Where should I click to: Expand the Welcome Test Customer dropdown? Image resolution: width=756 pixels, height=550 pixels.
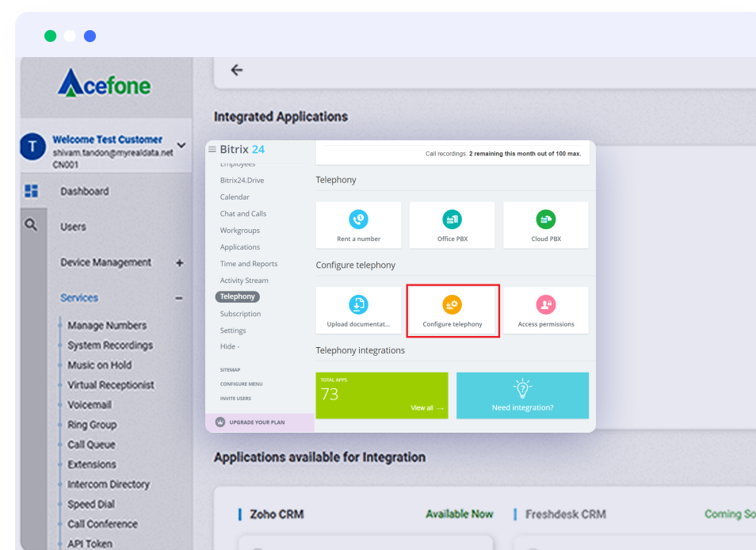coord(181,145)
